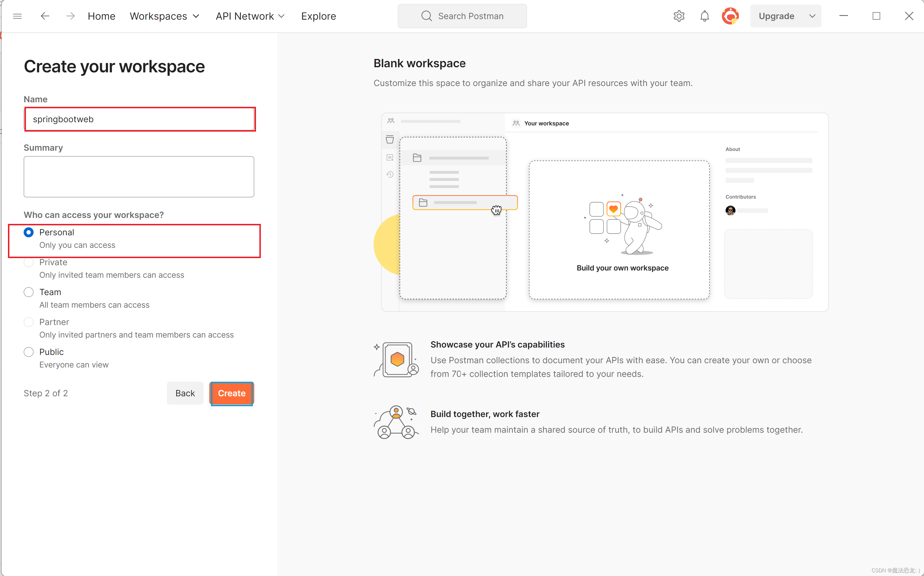This screenshot has width=924, height=576.
Task: Click the user avatar icon
Action: pos(730,16)
